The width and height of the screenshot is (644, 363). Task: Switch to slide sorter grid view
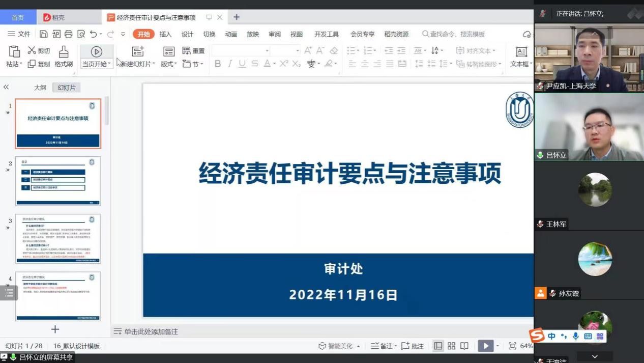coord(451,346)
